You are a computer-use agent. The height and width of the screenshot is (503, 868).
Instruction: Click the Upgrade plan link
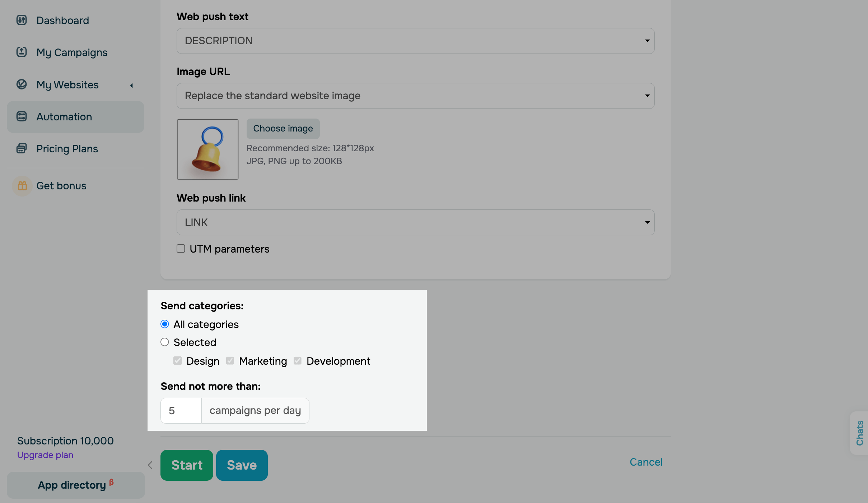coord(45,455)
